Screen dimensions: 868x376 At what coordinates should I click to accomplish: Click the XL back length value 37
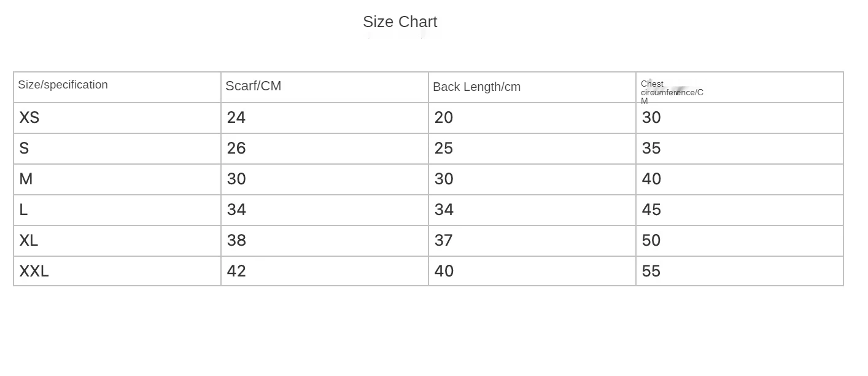pyautogui.click(x=443, y=241)
